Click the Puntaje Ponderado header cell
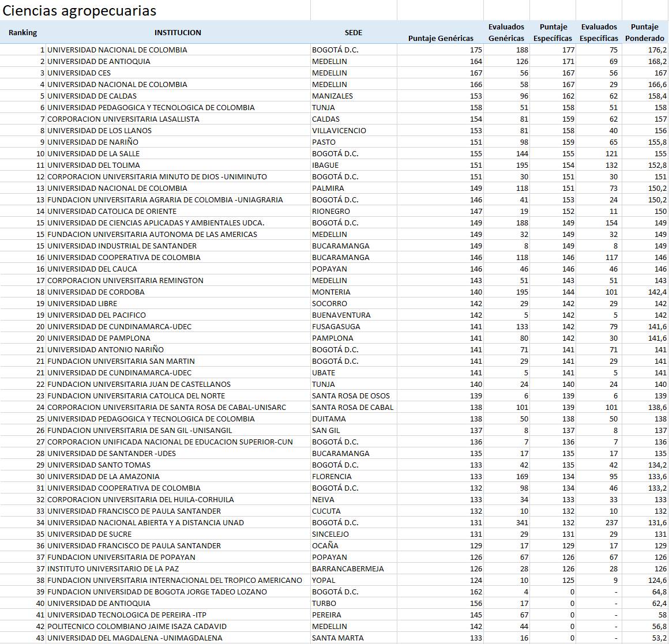669x644 pixels. [x=644, y=33]
